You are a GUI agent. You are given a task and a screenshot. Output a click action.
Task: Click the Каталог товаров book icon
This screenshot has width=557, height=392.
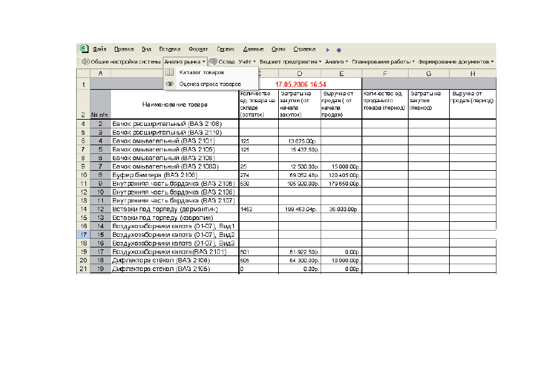[x=170, y=72]
